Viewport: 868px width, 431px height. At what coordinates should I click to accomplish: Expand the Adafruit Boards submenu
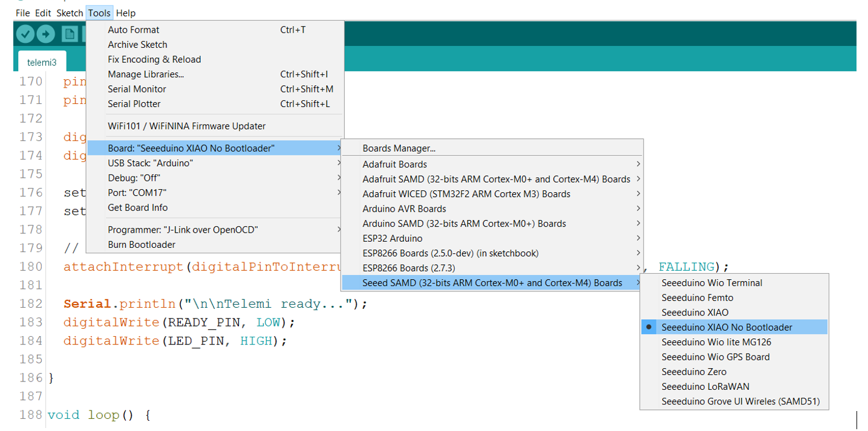pyautogui.click(x=394, y=164)
